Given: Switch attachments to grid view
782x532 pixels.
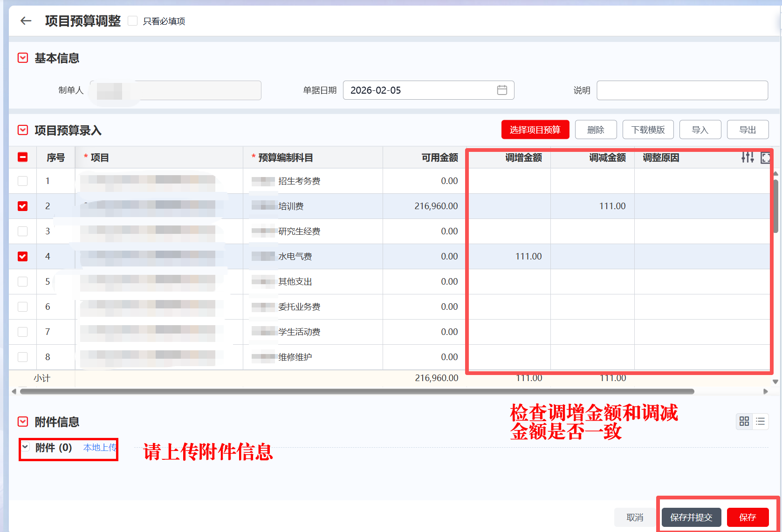Looking at the screenshot, I should pos(744,422).
